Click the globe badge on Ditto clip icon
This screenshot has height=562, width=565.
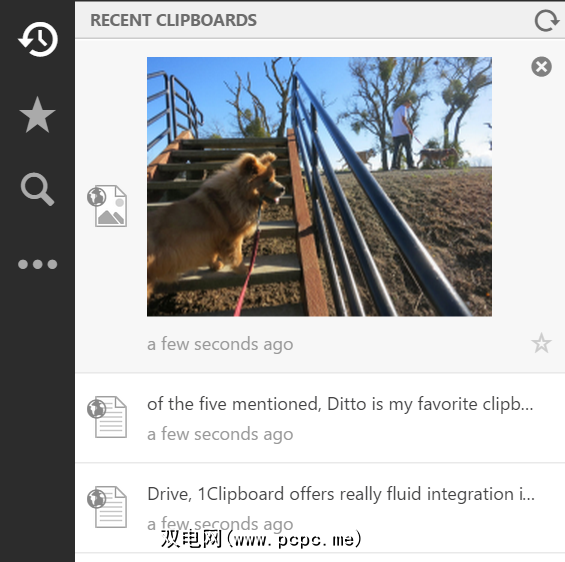point(97,409)
